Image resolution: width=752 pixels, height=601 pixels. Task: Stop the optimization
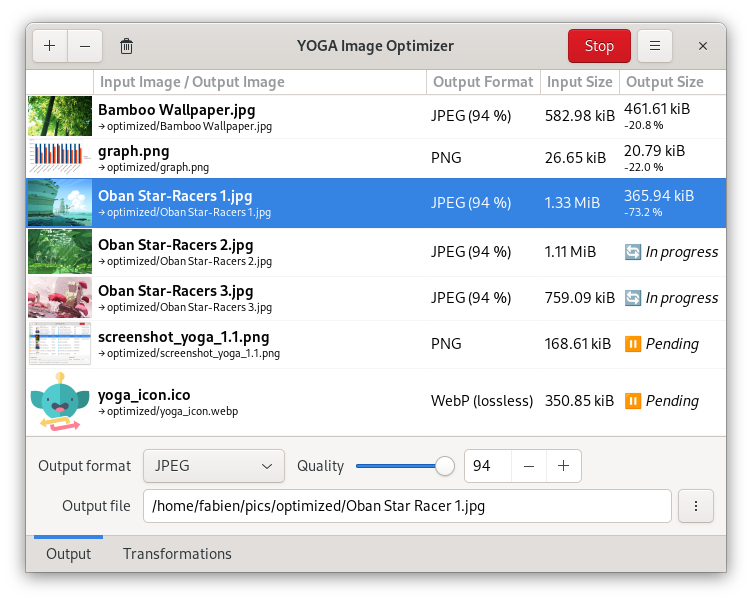[x=599, y=46]
